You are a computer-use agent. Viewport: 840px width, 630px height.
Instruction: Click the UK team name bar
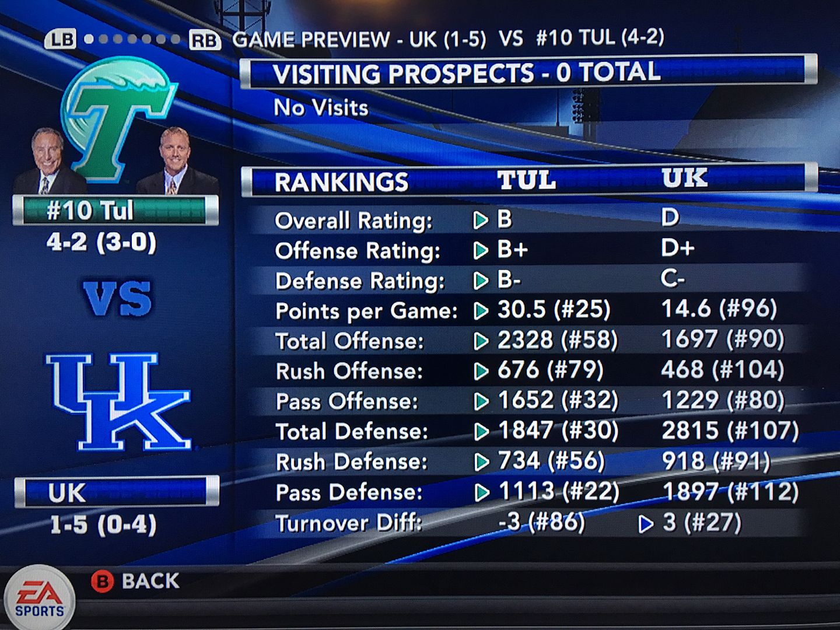click(116, 492)
